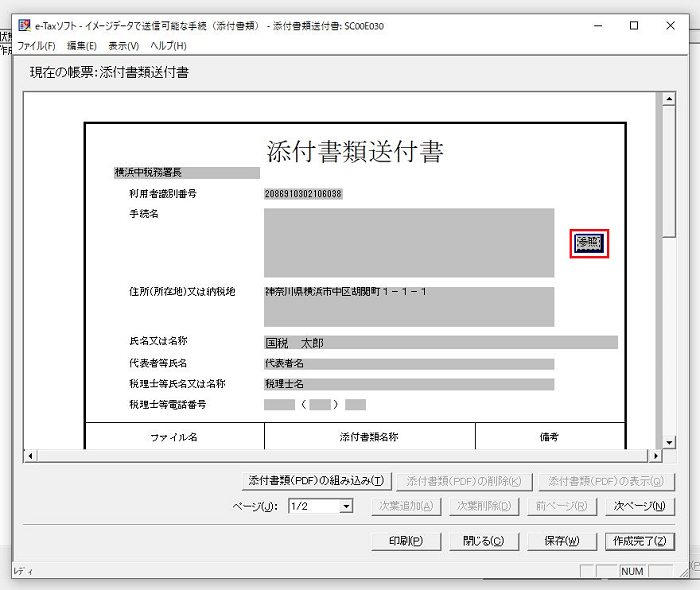Click the 氏名又は名称 field containing 国税 太郎
Image resolution: width=700 pixels, height=590 pixels.
coord(441,342)
